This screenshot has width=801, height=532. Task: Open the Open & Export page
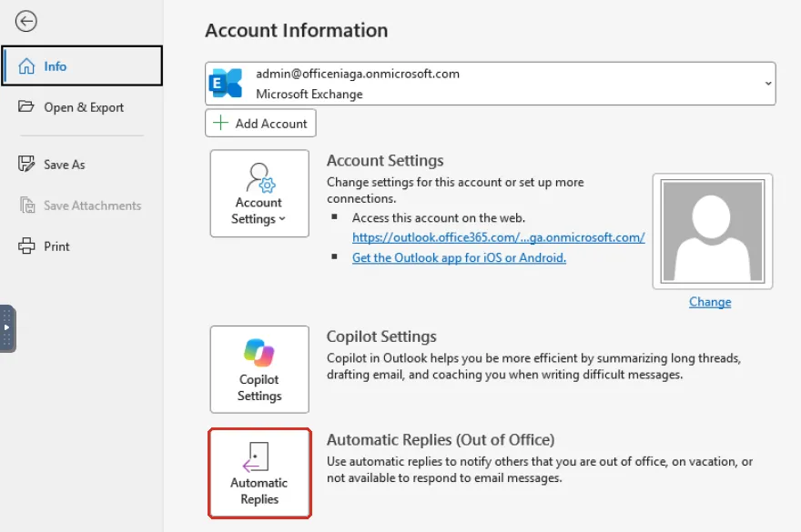(82, 107)
